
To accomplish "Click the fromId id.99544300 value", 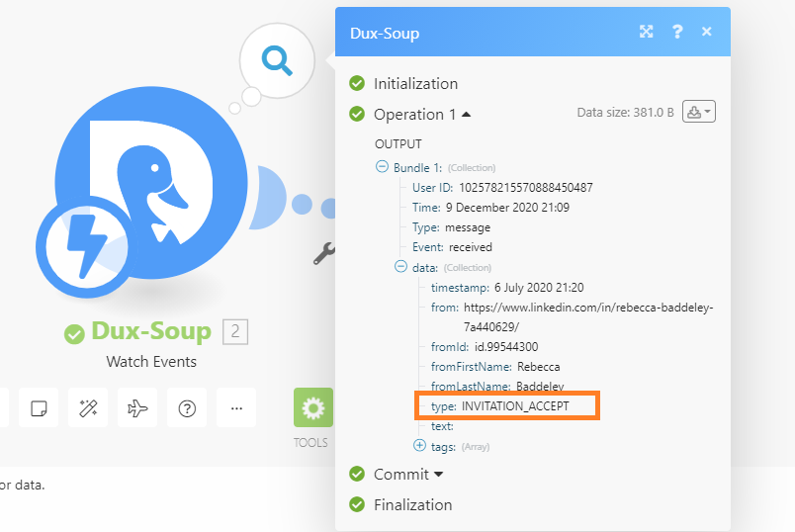I will tap(506, 347).
